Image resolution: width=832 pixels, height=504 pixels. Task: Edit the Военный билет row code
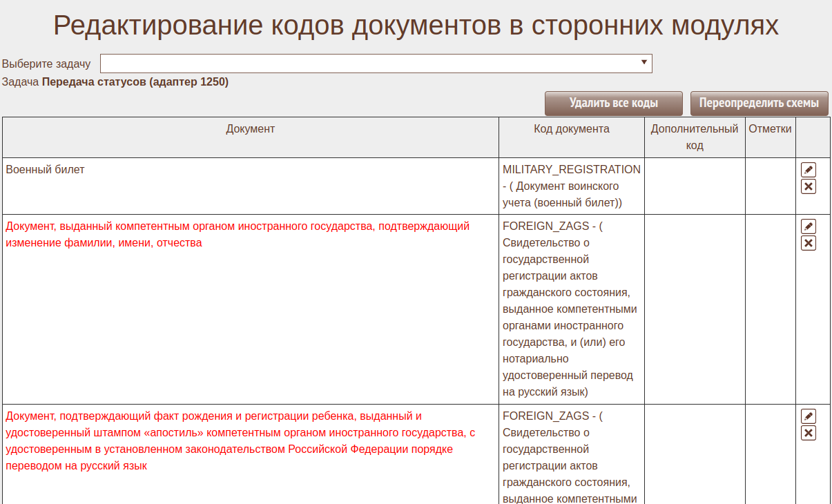pyautogui.click(x=808, y=170)
